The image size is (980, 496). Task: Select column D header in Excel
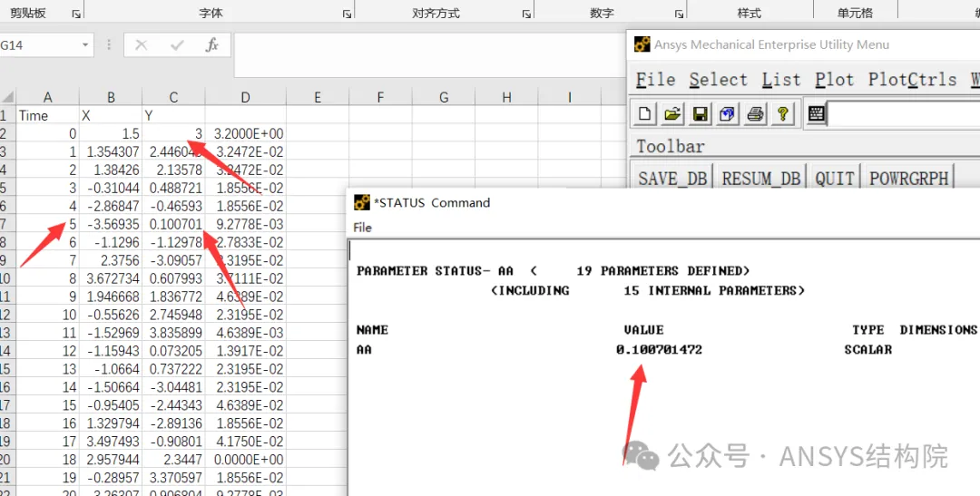tap(246, 97)
